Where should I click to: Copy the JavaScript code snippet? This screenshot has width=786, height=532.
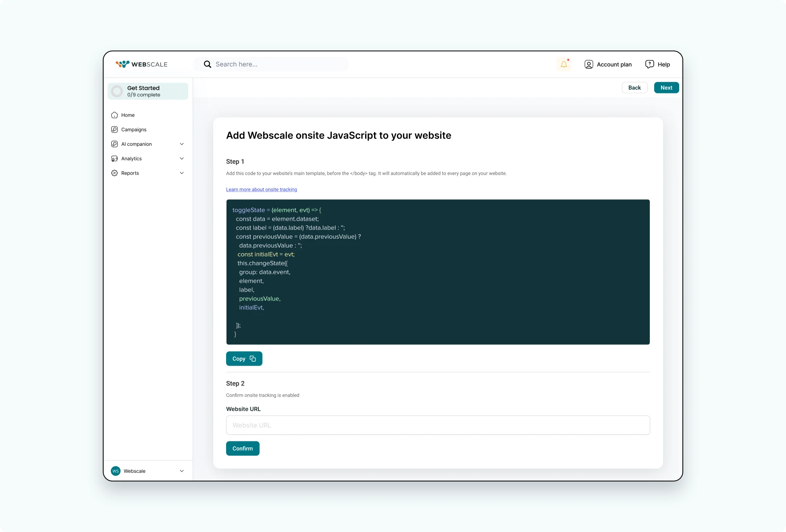(x=244, y=359)
